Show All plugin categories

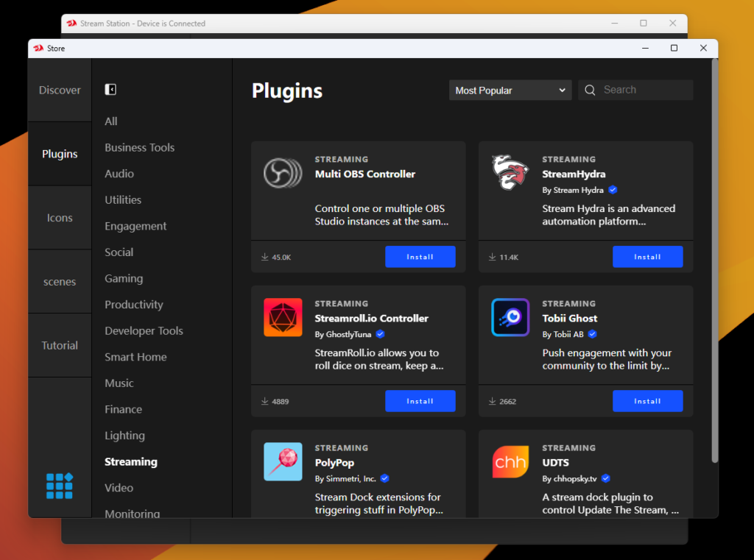click(x=111, y=121)
